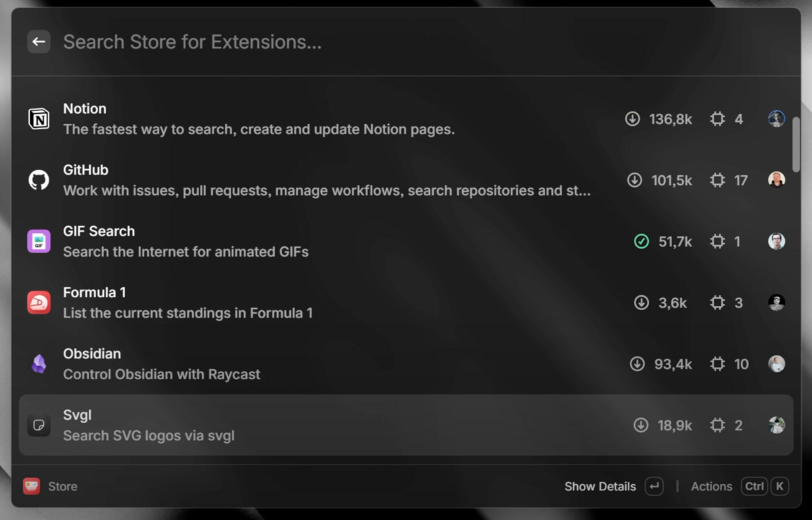812x520 pixels.
Task: Click the commands chip icon for Svgl
Action: coord(717,425)
